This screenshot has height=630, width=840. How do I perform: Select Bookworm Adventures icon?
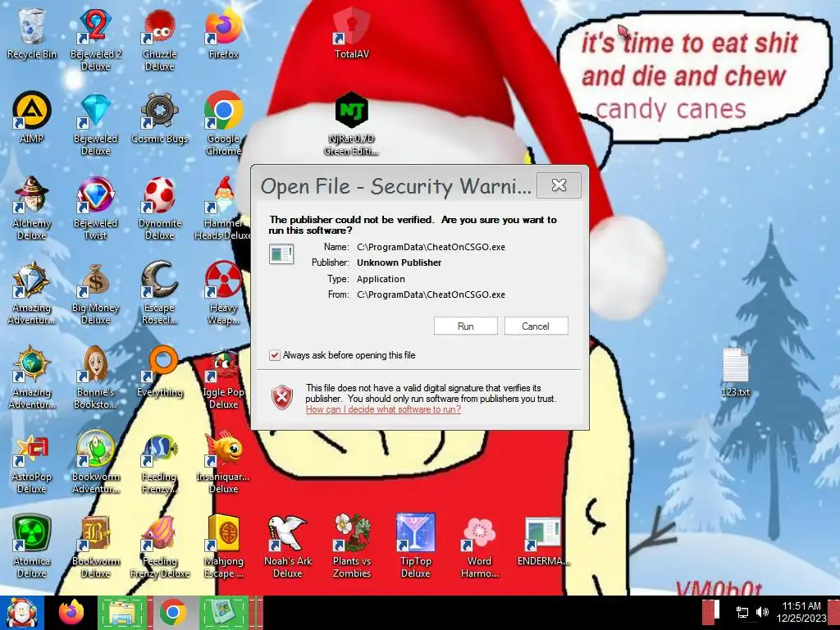pyautogui.click(x=95, y=462)
